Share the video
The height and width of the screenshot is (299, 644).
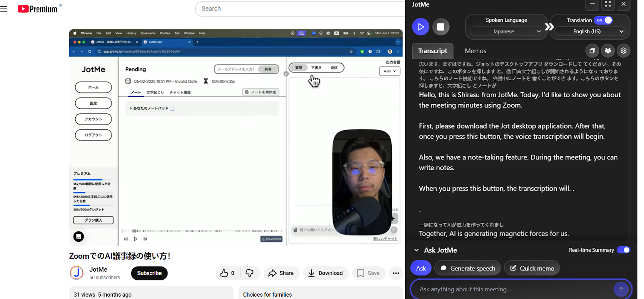pyautogui.click(x=281, y=273)
